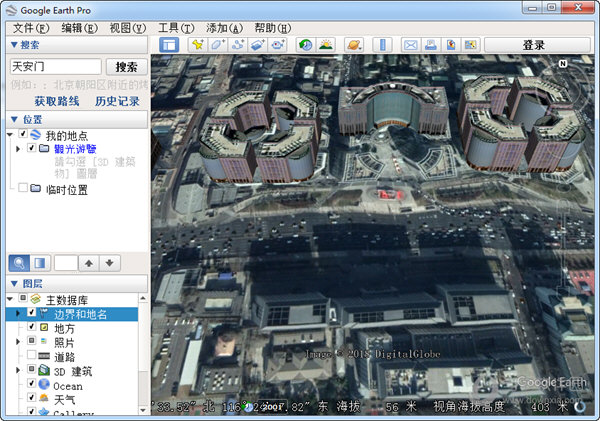Click the 天气 weather layer icon
The image size is (600, 421).
click(x=44, y=398)
